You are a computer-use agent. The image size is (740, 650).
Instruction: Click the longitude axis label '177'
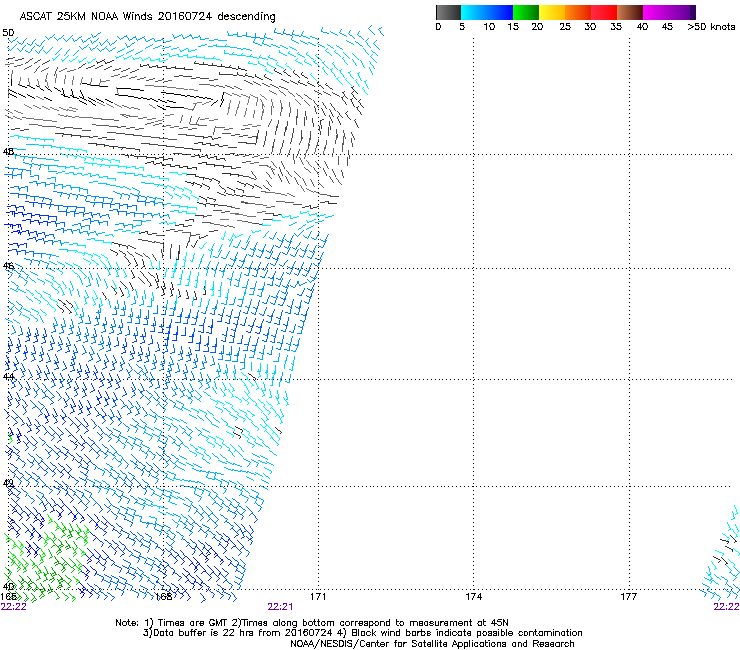(x=629, y=597)
